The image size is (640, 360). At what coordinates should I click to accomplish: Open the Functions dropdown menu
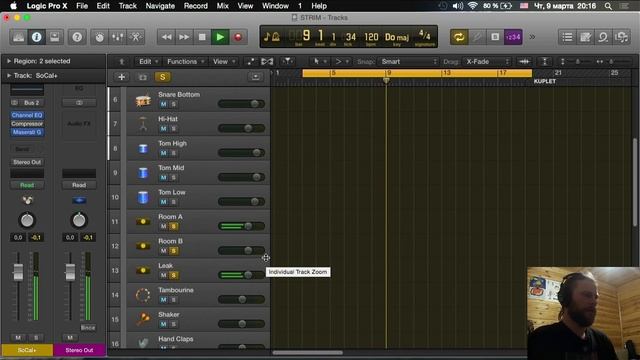[185, 62]
